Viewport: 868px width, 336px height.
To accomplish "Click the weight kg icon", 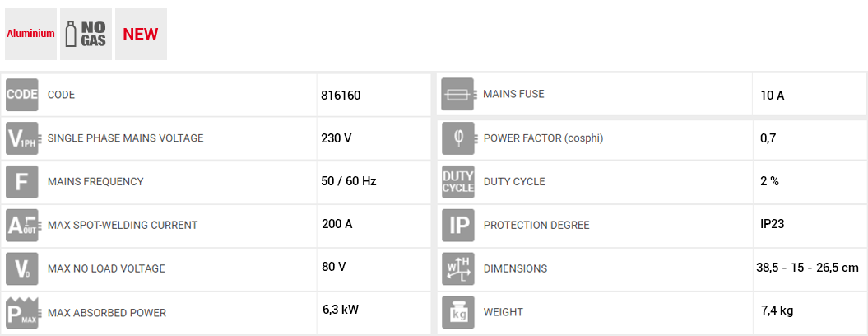I will (x=457, y=312).
